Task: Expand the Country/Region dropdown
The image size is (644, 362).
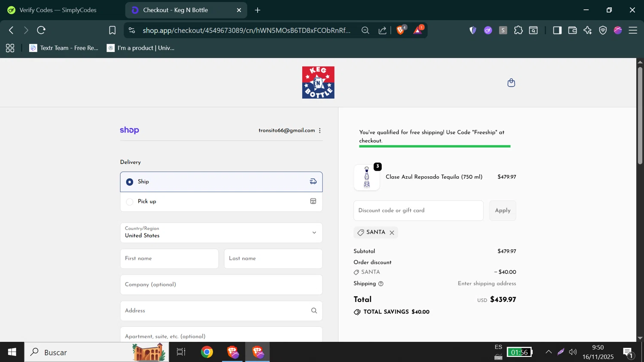Action: (221, 232)
